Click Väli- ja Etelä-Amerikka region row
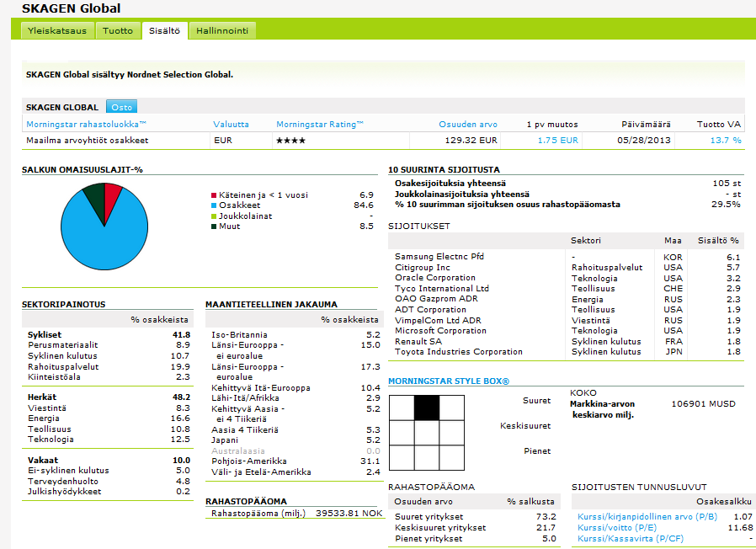 coord(295,472)
